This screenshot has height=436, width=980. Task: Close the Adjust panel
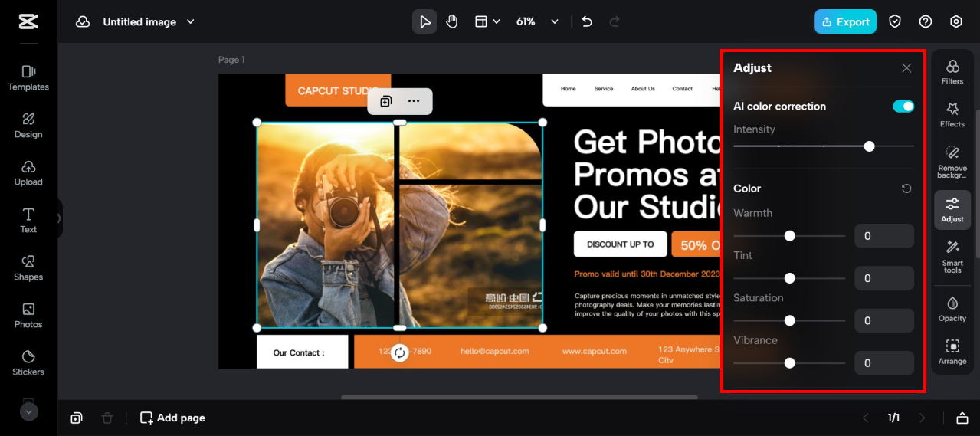tap(906, 68)
